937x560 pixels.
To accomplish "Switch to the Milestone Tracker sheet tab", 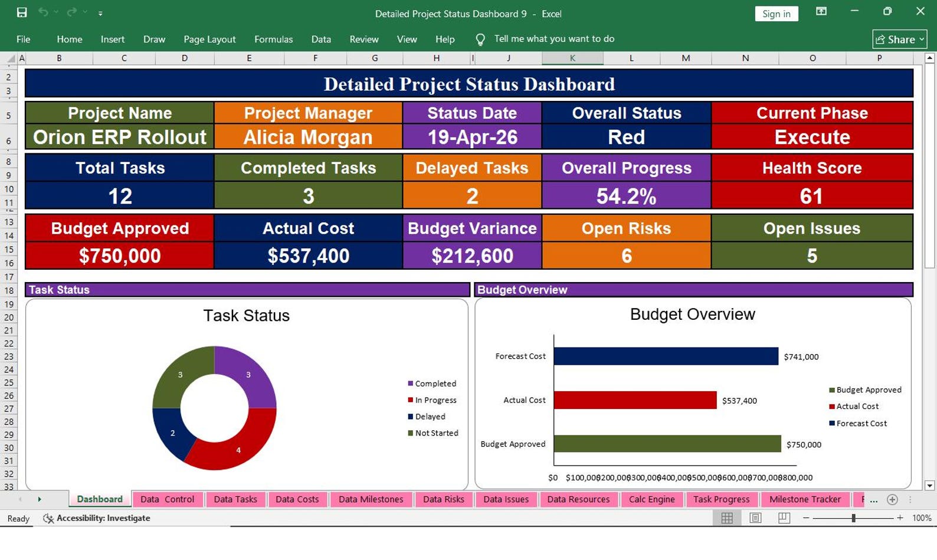I will click(x=805, y=499).
